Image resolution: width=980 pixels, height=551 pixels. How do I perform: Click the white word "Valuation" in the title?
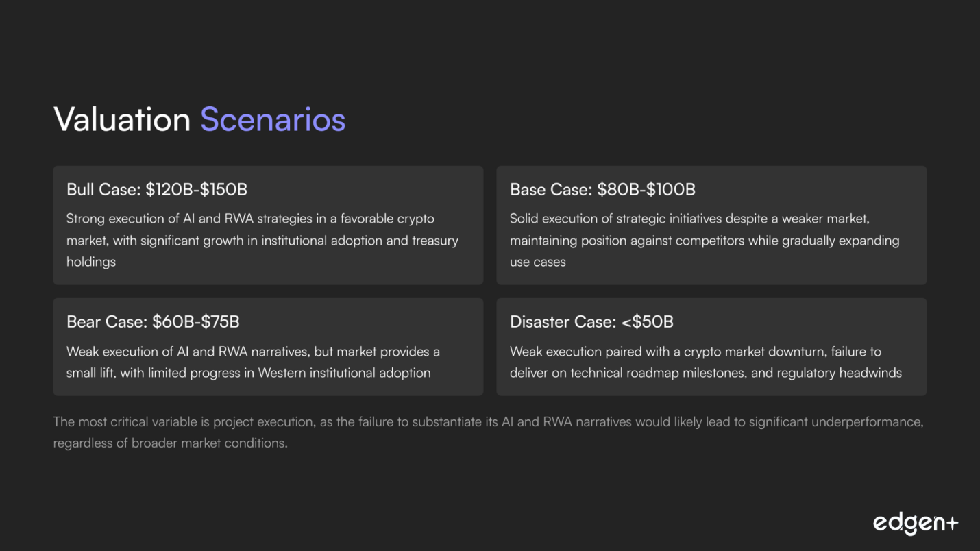tap(122, 119)
